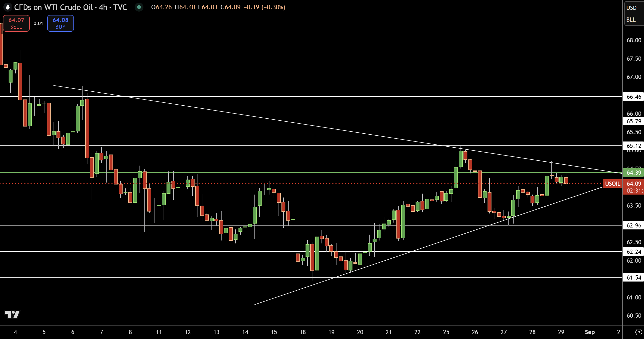The height and width of the screenshot is (339, 644).
Task: Click the 64.08 BUY button
Action: [60, 23]
